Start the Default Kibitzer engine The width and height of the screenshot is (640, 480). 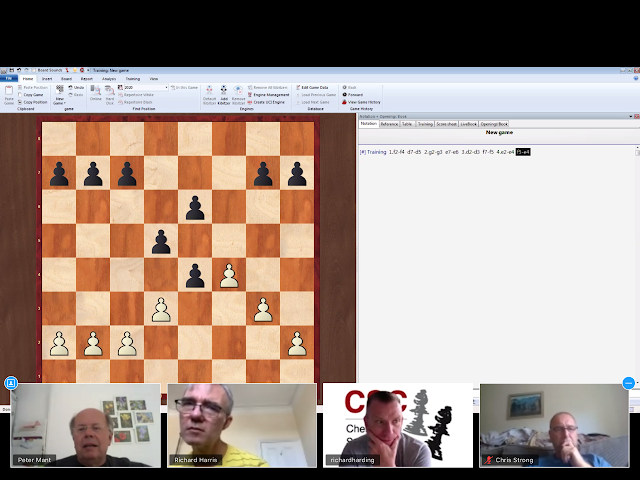pyautogui.click(x=209, y=95)
